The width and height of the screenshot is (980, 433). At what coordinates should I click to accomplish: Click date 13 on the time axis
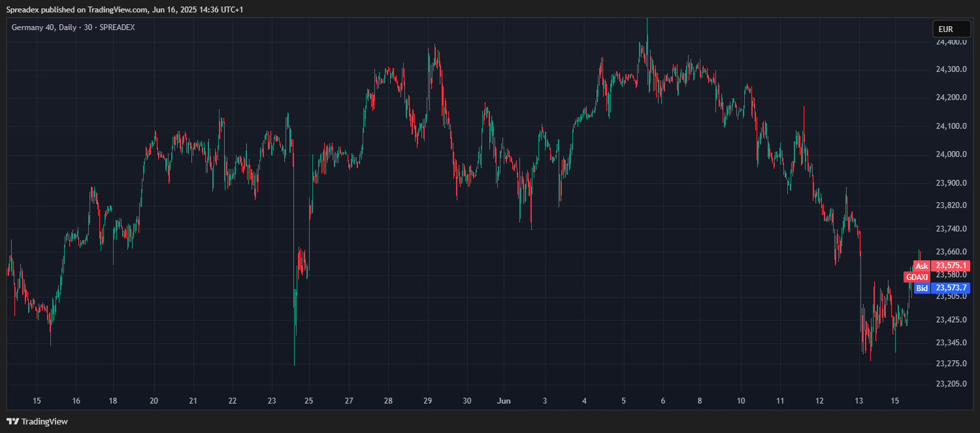(x=858, y=400)
